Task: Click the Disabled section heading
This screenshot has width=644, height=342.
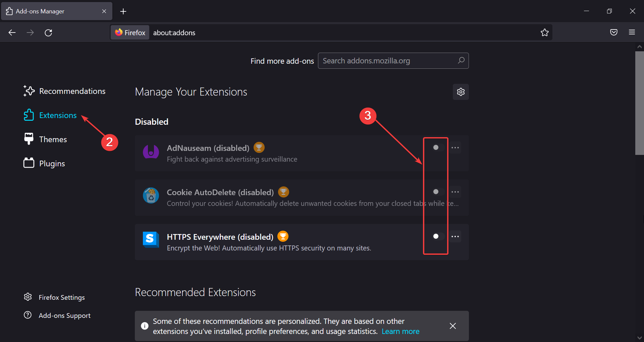Action: tap(152, 122)
